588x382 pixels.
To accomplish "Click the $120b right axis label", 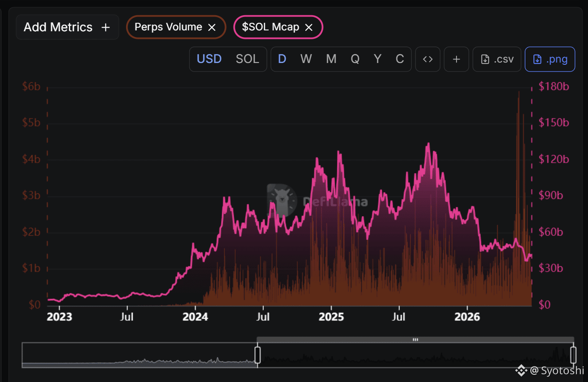I will click(554, 160).
